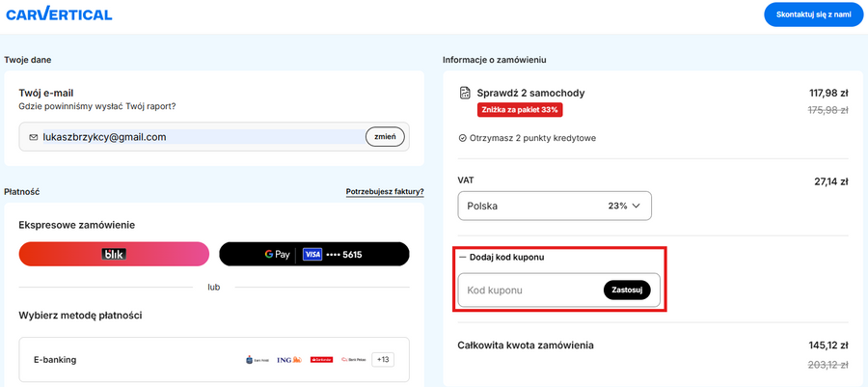Click the carVertical logo
868x387 pixels.
coord(59,14)
